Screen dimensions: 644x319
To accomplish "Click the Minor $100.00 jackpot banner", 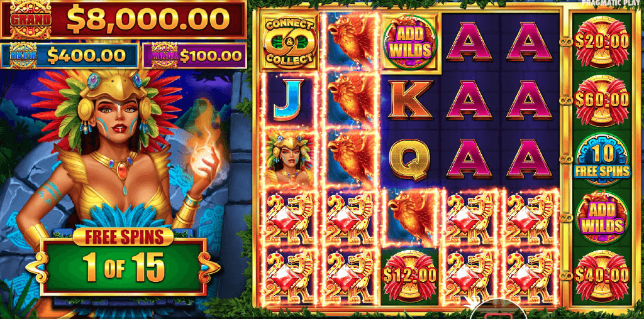I will pyautogui.click(x=194, y=55).
